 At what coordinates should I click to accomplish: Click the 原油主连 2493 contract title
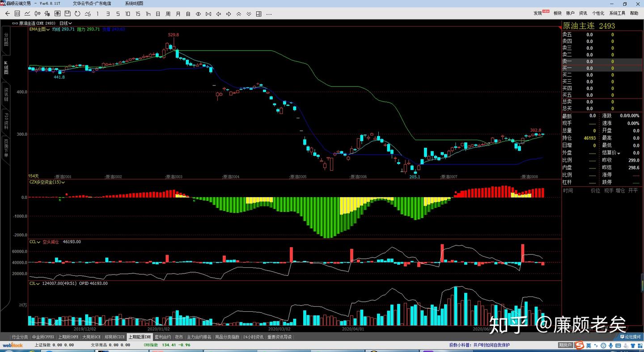(x=589, y=26)
